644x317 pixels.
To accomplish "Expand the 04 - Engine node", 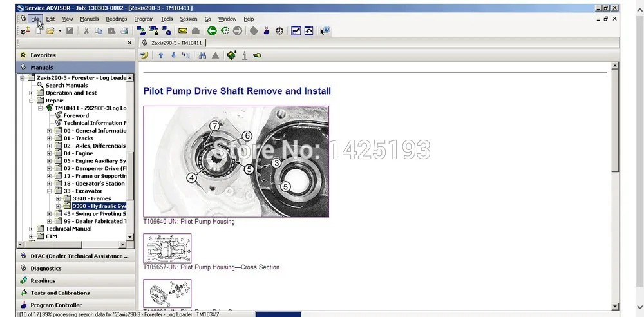I will (50, 153).
